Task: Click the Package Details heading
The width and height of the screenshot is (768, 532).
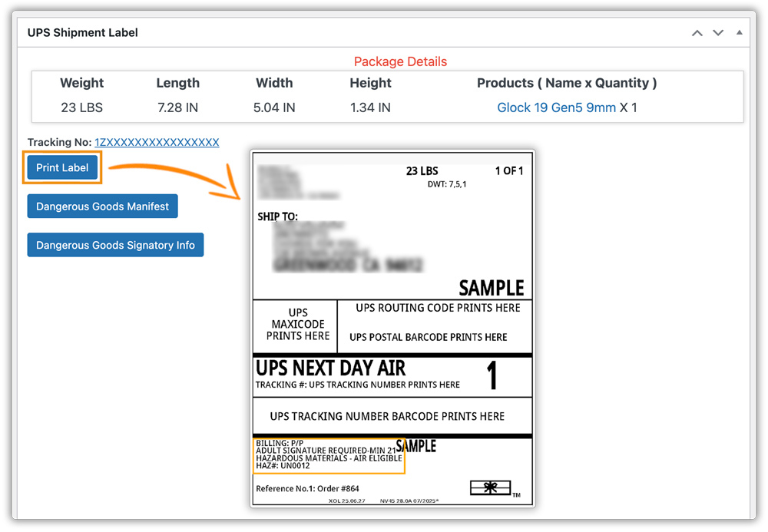Action: click(x=400, y=61)
